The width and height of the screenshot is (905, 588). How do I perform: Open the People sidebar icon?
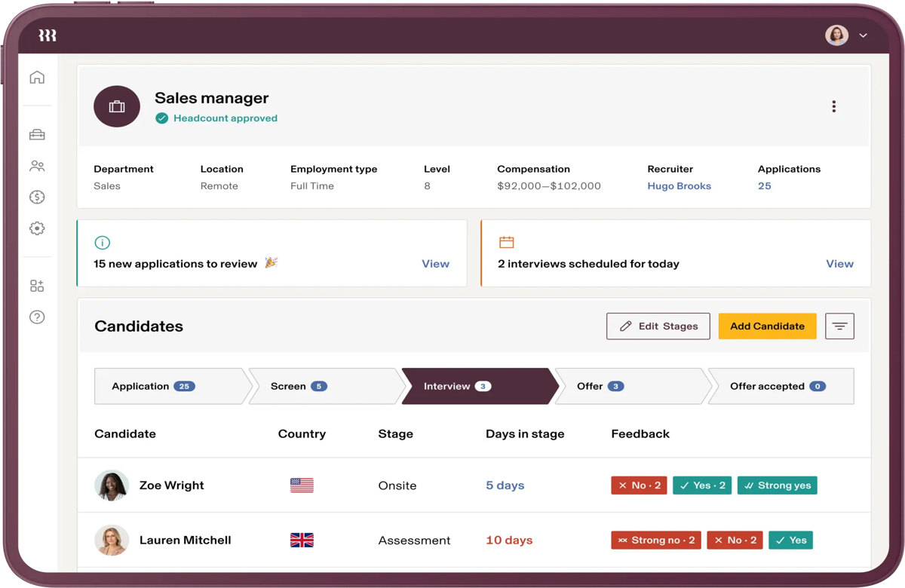[x=37, y=166]
